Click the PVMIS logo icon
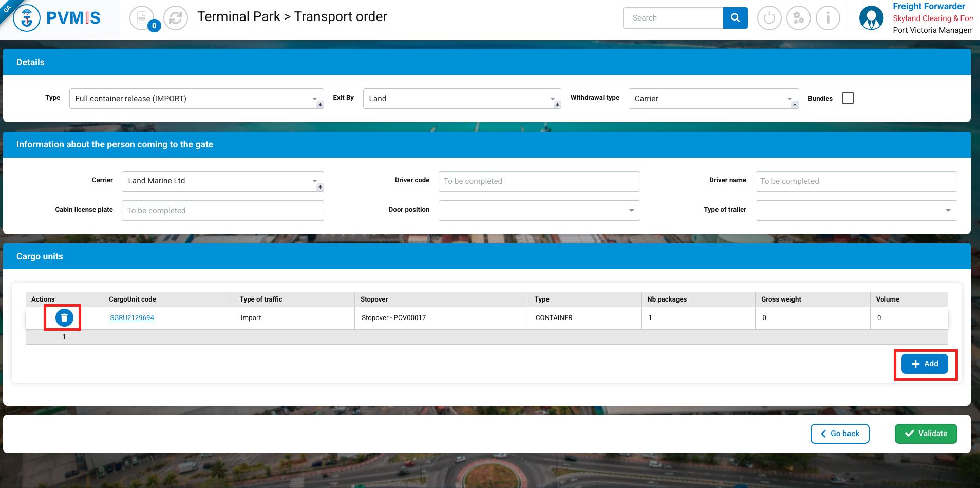Screen dimensions: 980x488 click(x=27, y=18)
